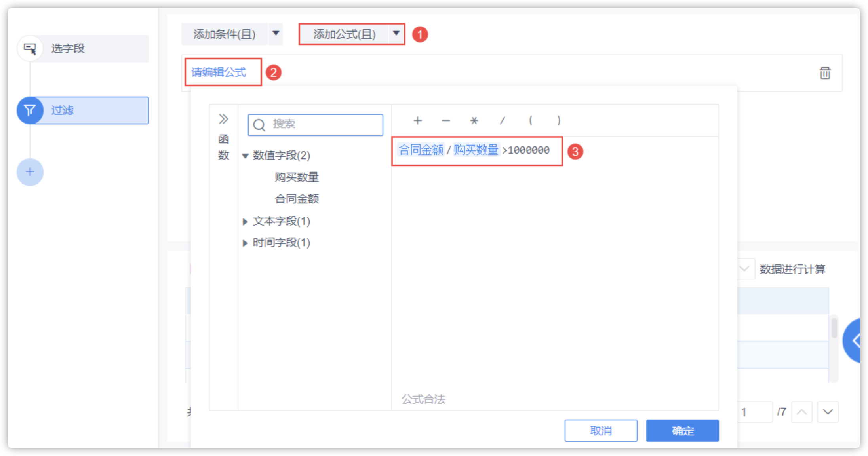Select the 选字段 step
This screenshot has width=868, height=456.
coord(83,49)
